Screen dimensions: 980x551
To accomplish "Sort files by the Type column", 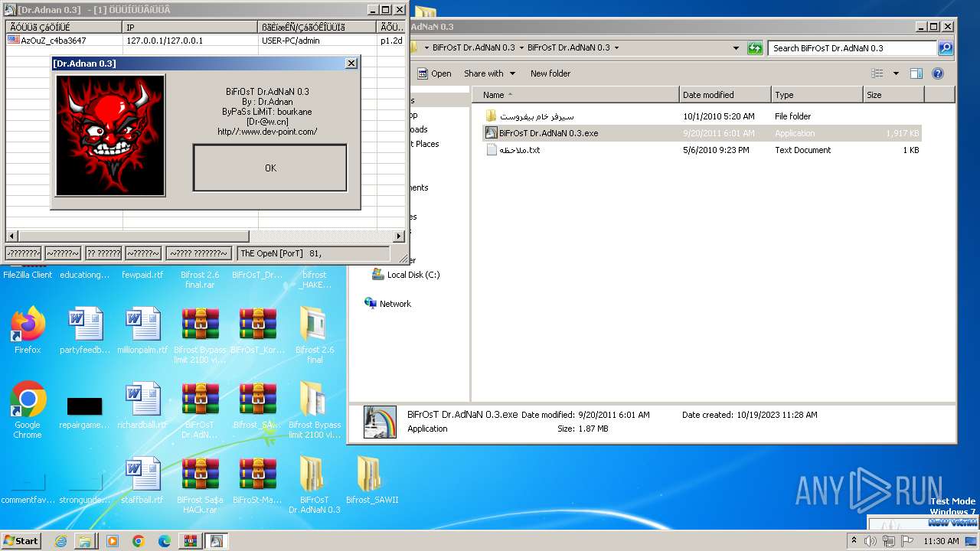I will coord(817,95).
